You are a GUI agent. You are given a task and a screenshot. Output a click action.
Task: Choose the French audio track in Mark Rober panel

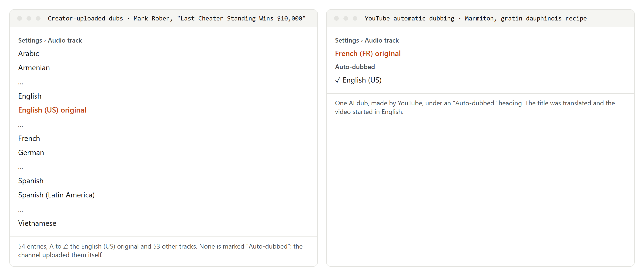(x=29, y=138)
